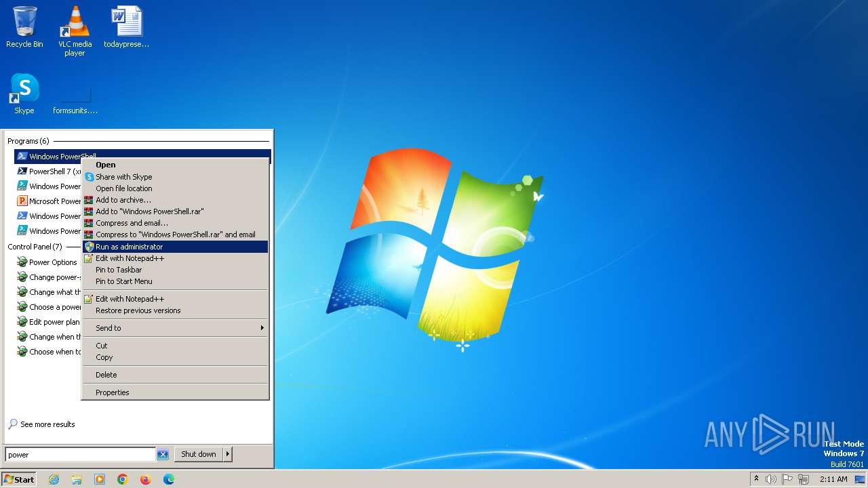Open the Action Center flag icon
Screen dimensions: 868x488
pyautogui.click(x=787, y=479)
